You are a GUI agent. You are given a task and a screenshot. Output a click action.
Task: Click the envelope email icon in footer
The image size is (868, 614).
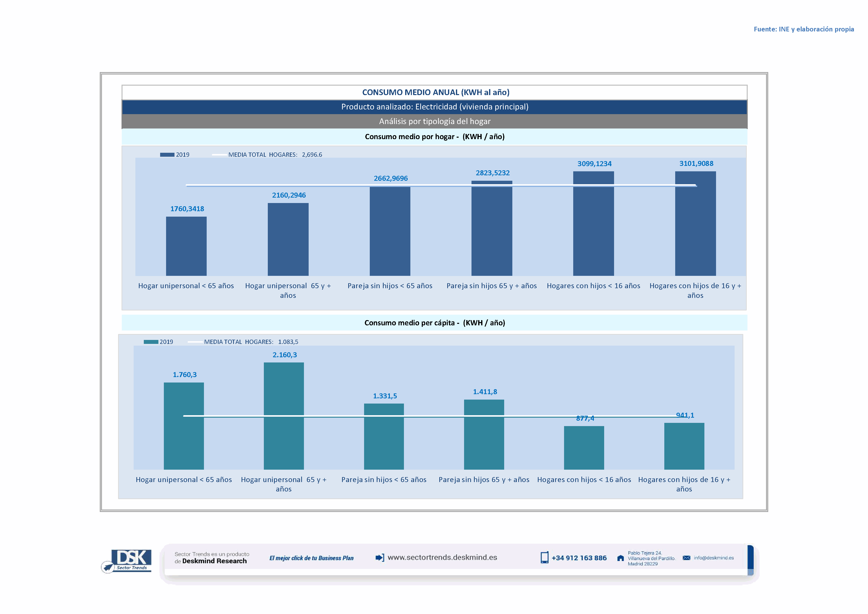(x=687, y=558)
